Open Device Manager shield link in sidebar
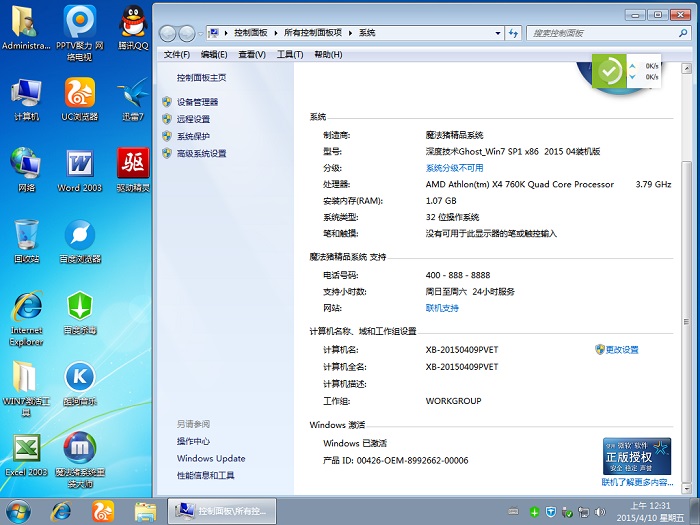Screen dimensions: 700x525 pos(197,102)
